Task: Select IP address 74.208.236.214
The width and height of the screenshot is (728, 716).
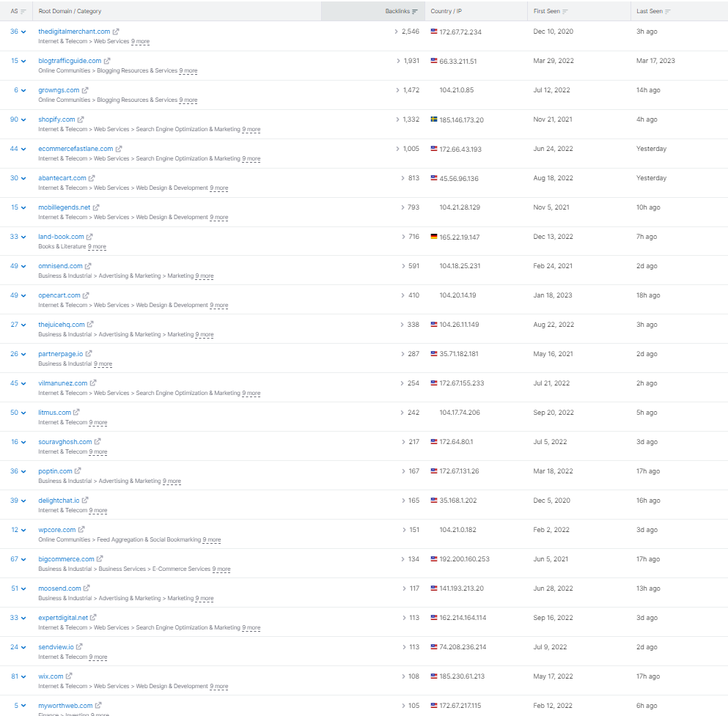Action: 463,647
